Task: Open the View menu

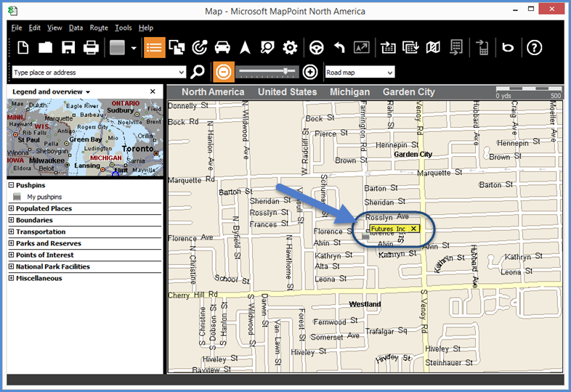Action: 54,28
